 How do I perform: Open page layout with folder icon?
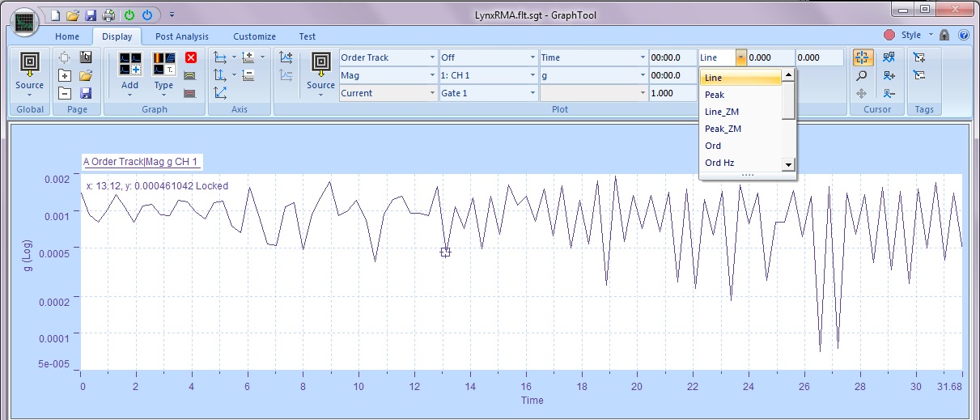click(x=86, y=75)
